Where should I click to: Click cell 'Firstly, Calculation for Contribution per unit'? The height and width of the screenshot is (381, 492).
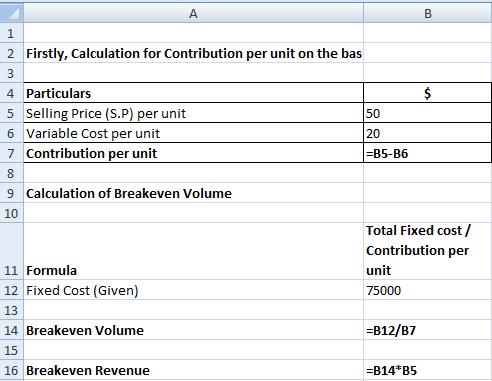coord(193,53)
